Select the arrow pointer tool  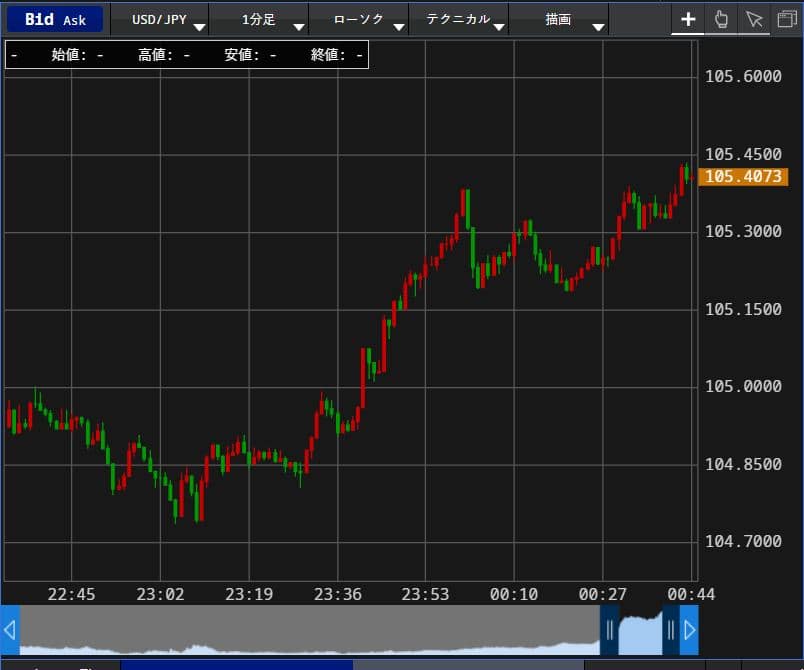coord(754,19)
